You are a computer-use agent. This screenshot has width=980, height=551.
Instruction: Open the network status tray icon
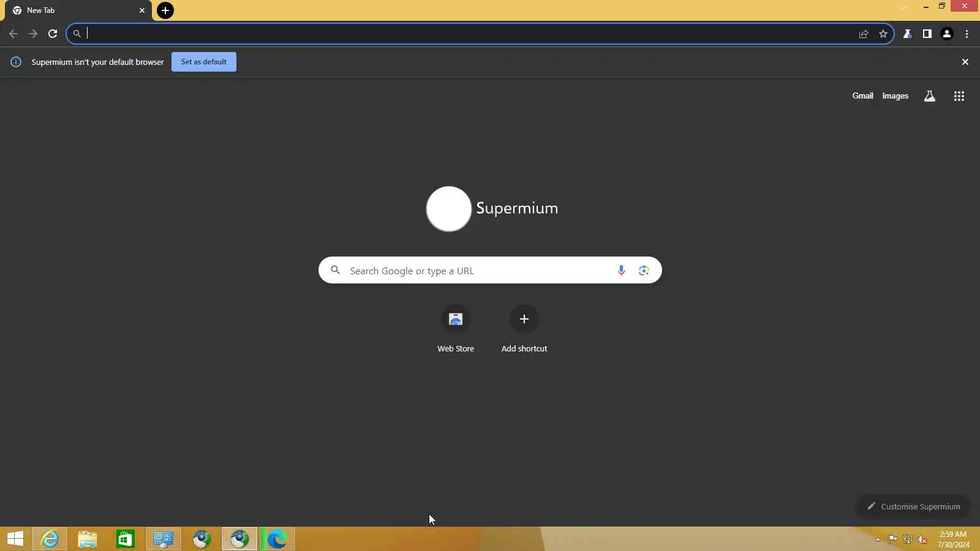pos(907,539)
